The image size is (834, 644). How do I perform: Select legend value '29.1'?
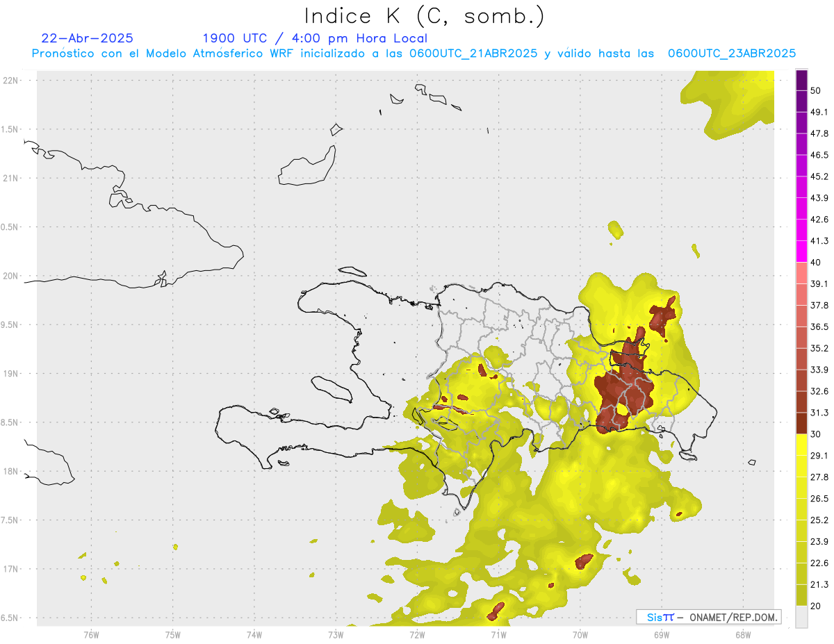coord(819,456)
